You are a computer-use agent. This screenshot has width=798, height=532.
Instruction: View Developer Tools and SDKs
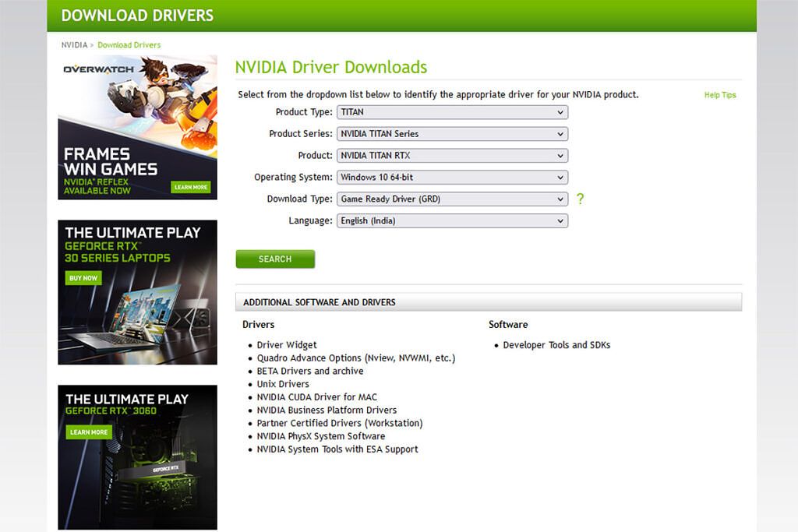click(555, 345)
